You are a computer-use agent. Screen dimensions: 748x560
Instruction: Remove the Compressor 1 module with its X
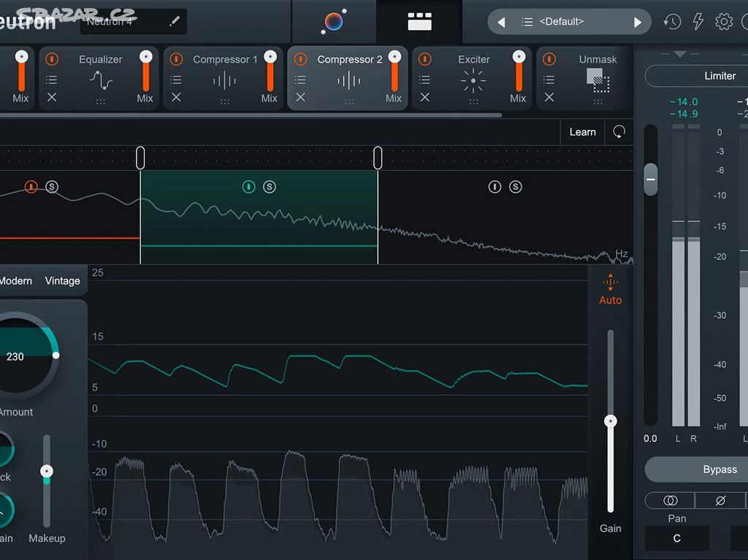[x=176, y=97]
